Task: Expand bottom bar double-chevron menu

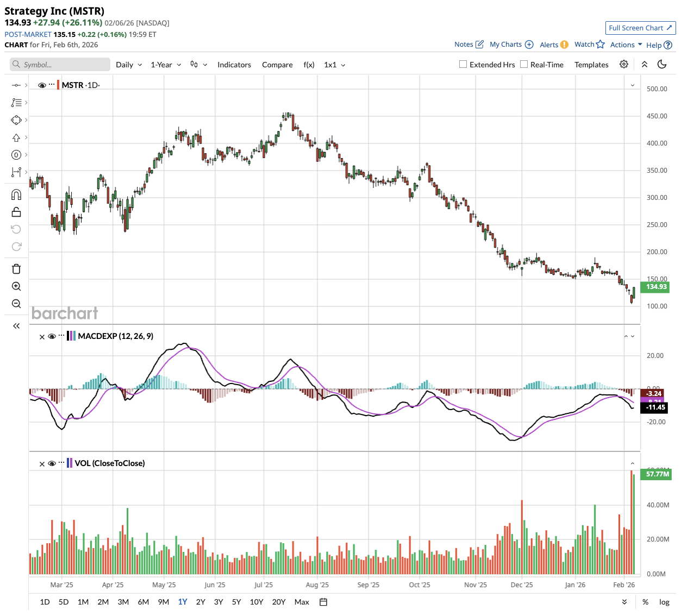Action: click(624, 602)
